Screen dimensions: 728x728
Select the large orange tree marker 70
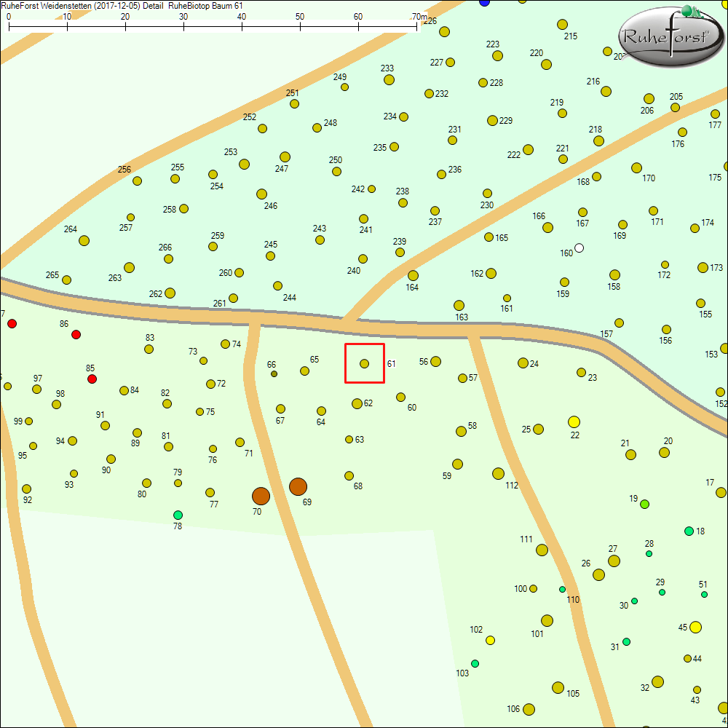click(x=261, y=496)
